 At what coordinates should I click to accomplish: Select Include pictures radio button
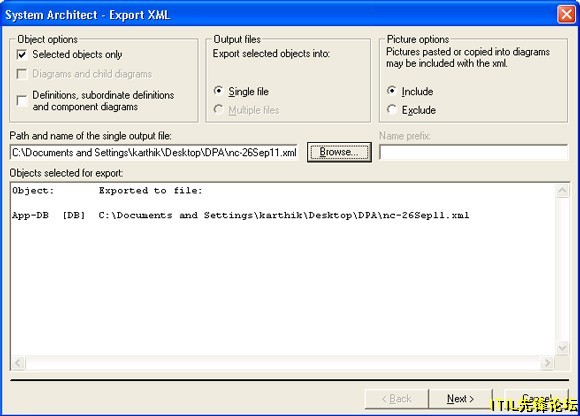(392, 91)
